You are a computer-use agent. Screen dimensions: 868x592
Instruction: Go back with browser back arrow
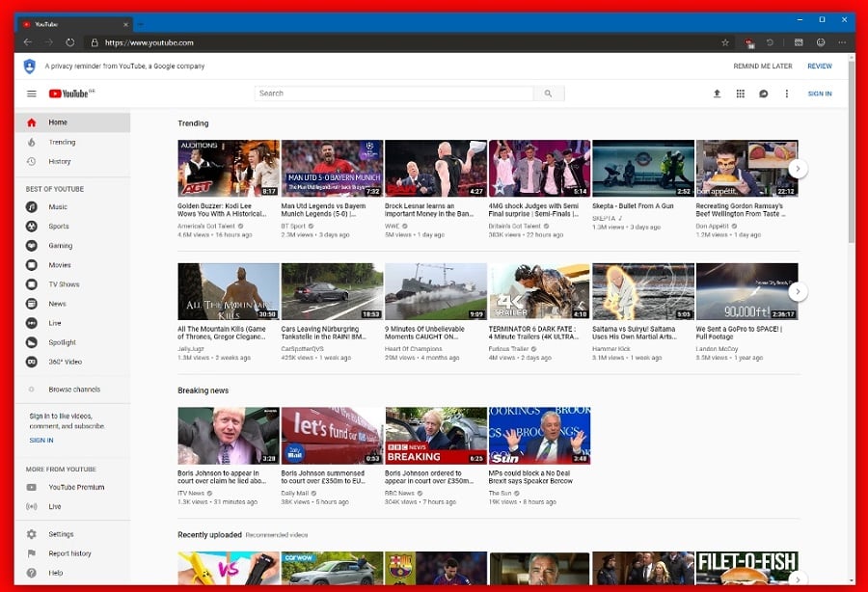coord(28,42)
